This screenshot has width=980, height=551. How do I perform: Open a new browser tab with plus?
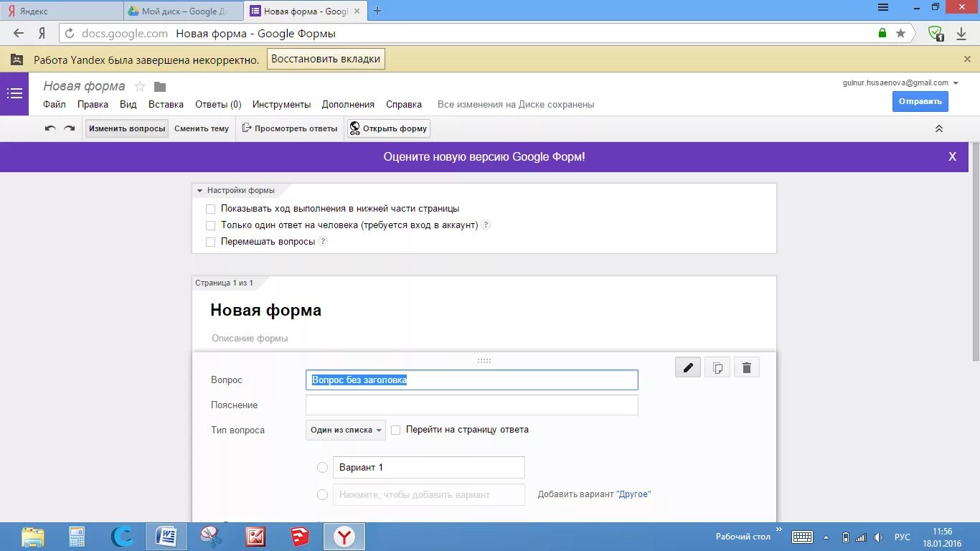pyautogui.click(x=377, y=11)
